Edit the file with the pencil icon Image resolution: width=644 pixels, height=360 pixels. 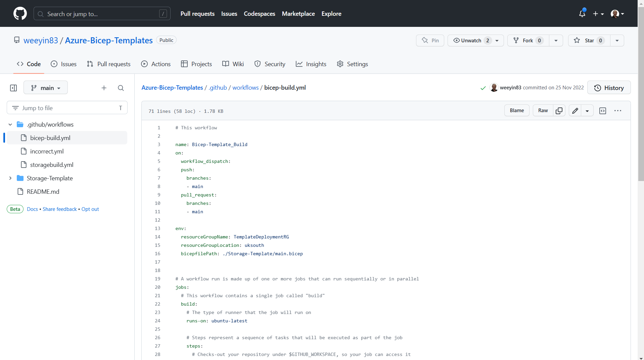pos(575,110)
